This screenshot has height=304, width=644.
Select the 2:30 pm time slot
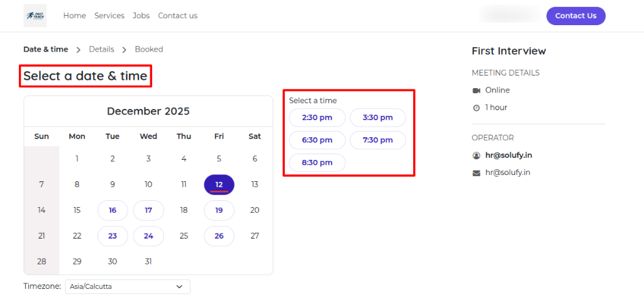click(x=317, y=118)
